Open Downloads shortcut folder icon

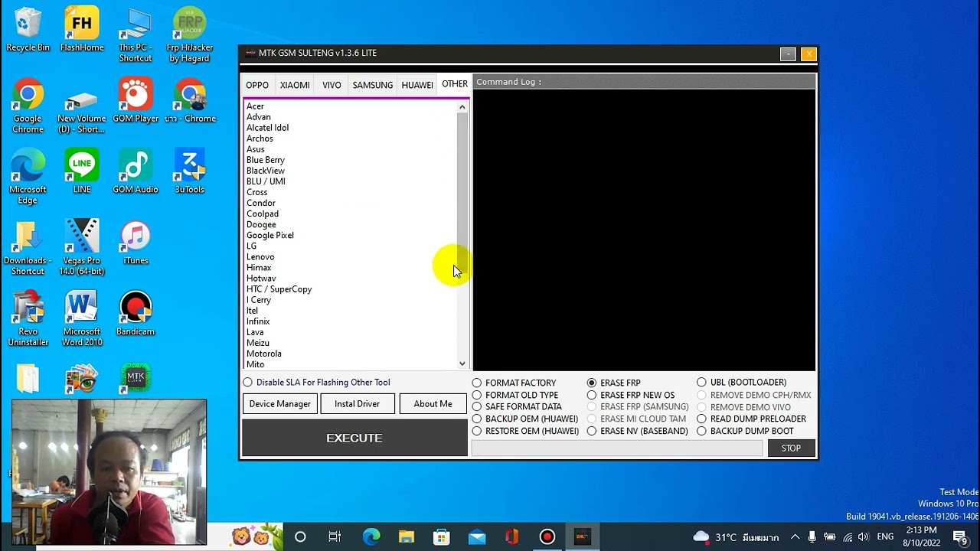28,249
